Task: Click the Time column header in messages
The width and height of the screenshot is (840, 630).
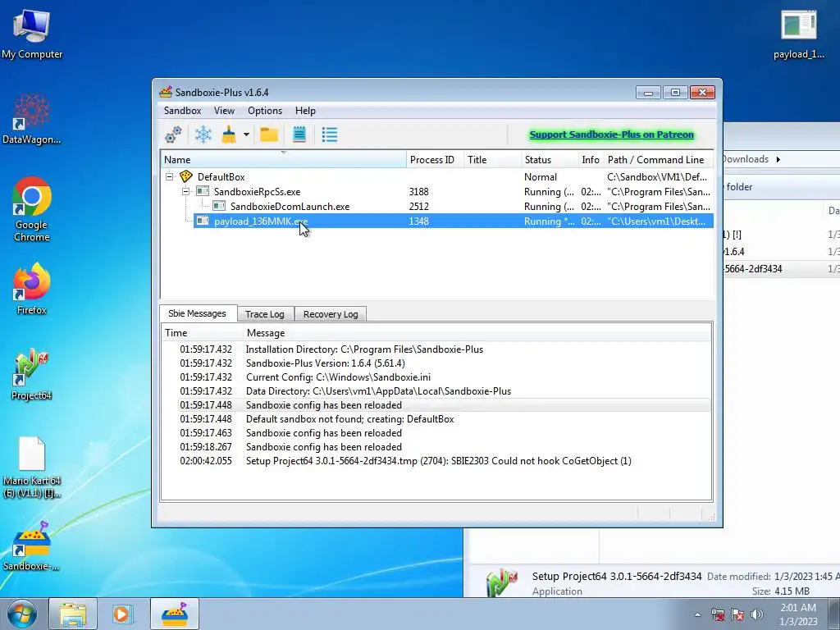Action: click(x=203, y=333)
